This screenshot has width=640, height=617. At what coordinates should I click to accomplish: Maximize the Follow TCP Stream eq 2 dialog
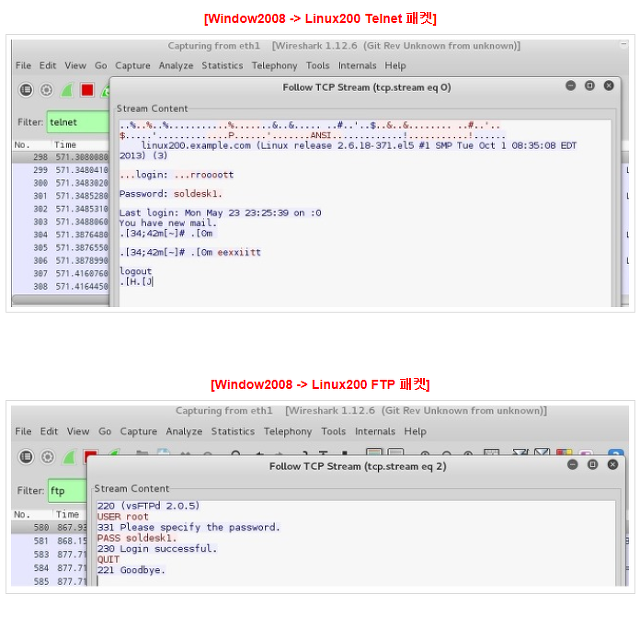point(592,464)
